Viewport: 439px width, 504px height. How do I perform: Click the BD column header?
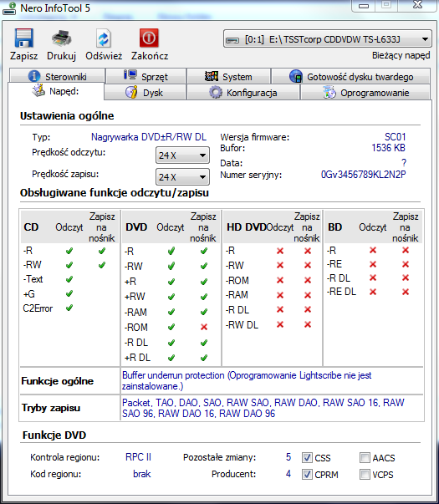pyautogui.click(x=334, y=227)
